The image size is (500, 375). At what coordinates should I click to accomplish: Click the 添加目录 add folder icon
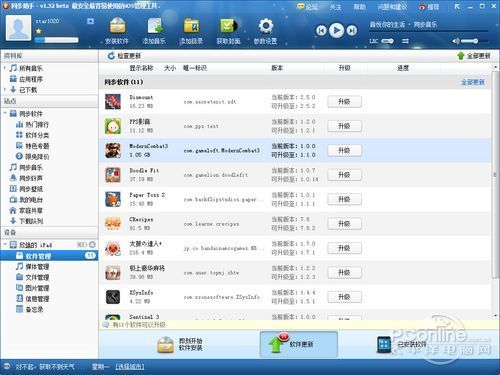tap(191, 31)
